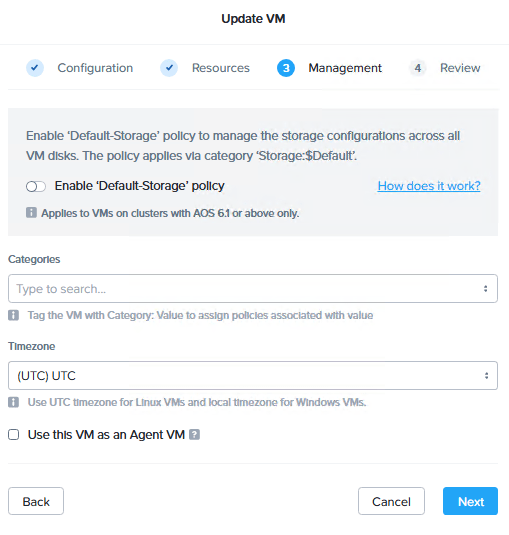Enable the 'Default-Storage' policy toggle
Screen dimensions: 509x535
click(36, 186)
